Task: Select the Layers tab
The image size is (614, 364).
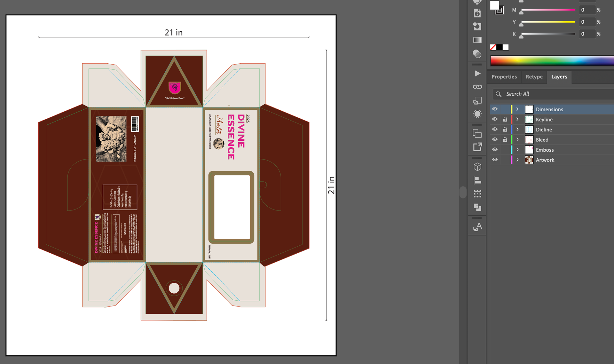Action: tap(559, 77)
